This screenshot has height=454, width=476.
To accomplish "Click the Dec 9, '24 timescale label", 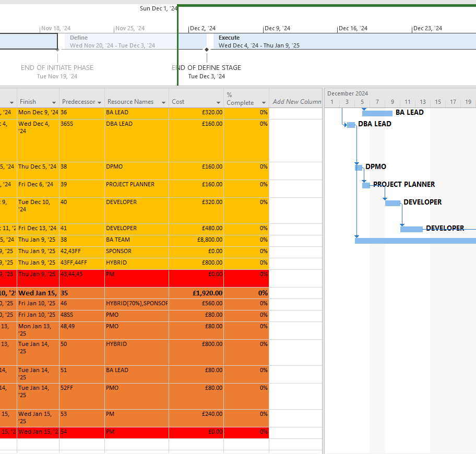I will [x=277, y=28].
